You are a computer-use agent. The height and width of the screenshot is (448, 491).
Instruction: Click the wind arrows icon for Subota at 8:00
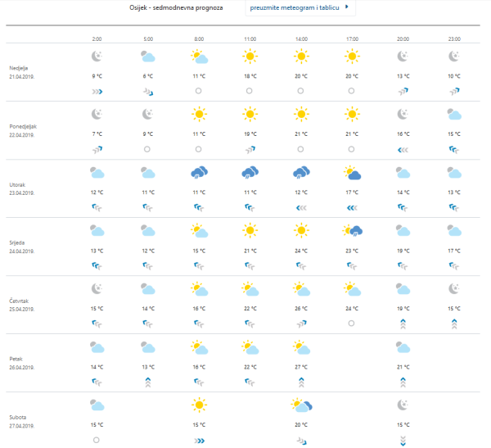coord(199,440)
